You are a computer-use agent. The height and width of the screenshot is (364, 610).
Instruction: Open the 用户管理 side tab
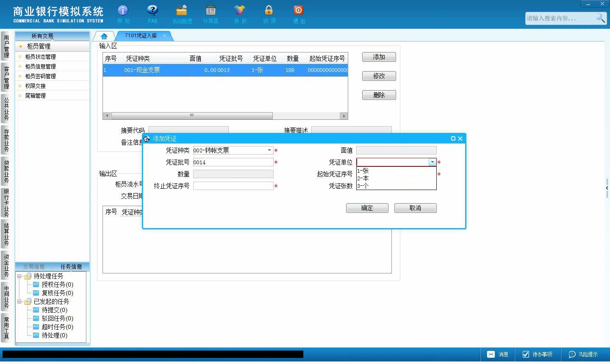pyautogui.click(x=6, y=47)
